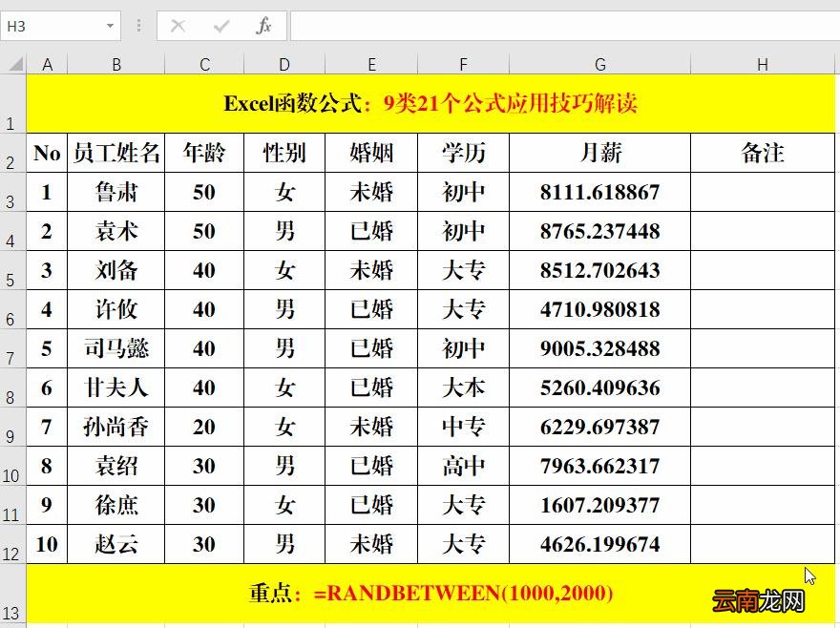Click the Insert Function fx icon
The width and height of the screenshot is (840, 628).
(263, 26)
